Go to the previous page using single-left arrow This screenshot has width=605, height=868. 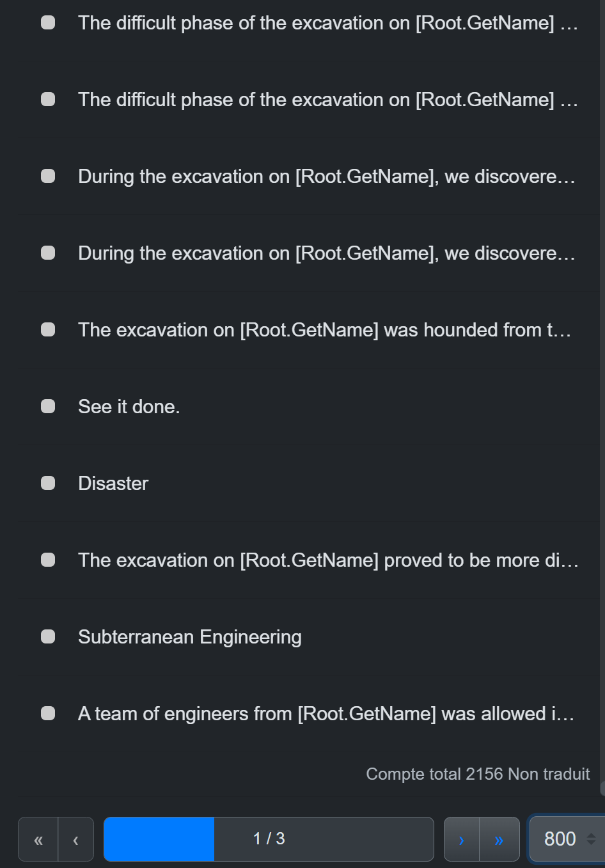76,839
